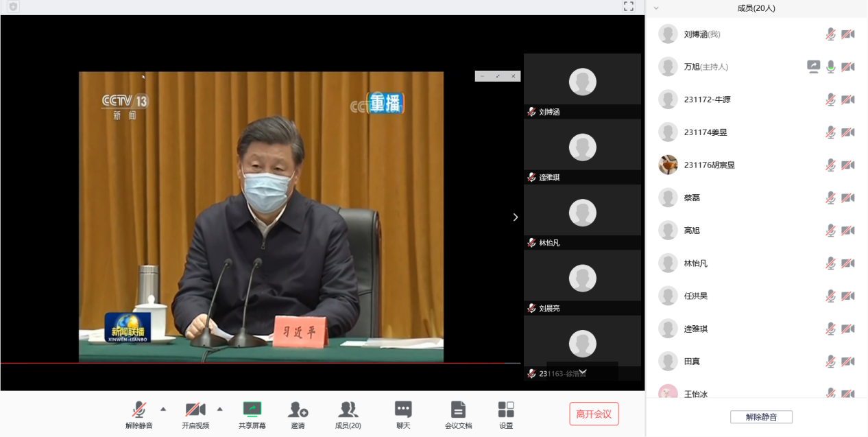Click the muted mic icon on 刘晨亮 video tile
The height and width of the screenshot is (437, 868).
click(x=531, y=308)
